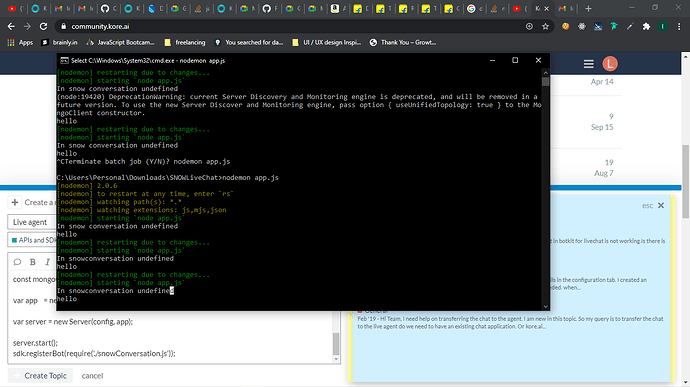This screenshot has width=690, height=387.
Task: Toggle bold formatting in editor
Action: tap(33, 262)
